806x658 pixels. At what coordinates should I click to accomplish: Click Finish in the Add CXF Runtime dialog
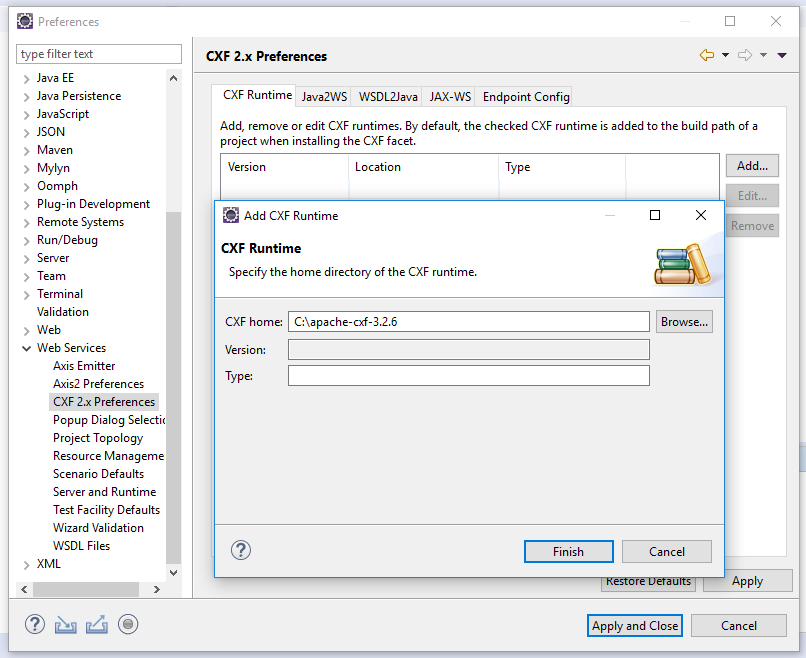tap(569, 552)
